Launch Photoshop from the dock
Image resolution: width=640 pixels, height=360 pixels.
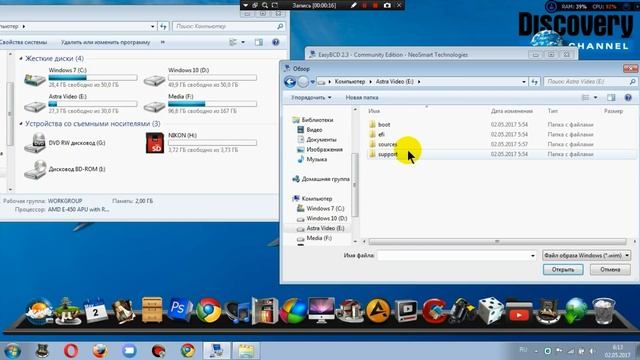[x=180, y=309]
